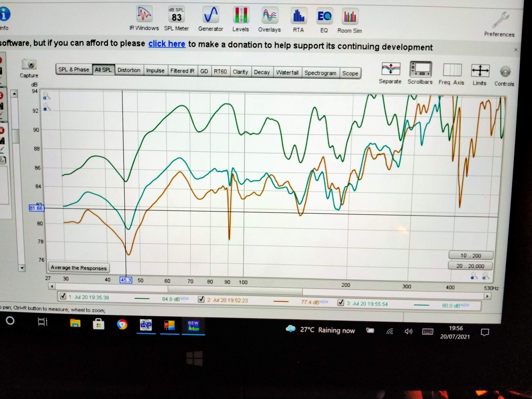Open the IR Windows tool
Image resolution: width=532 pixels, height=399 pixels.
[144, 18]
